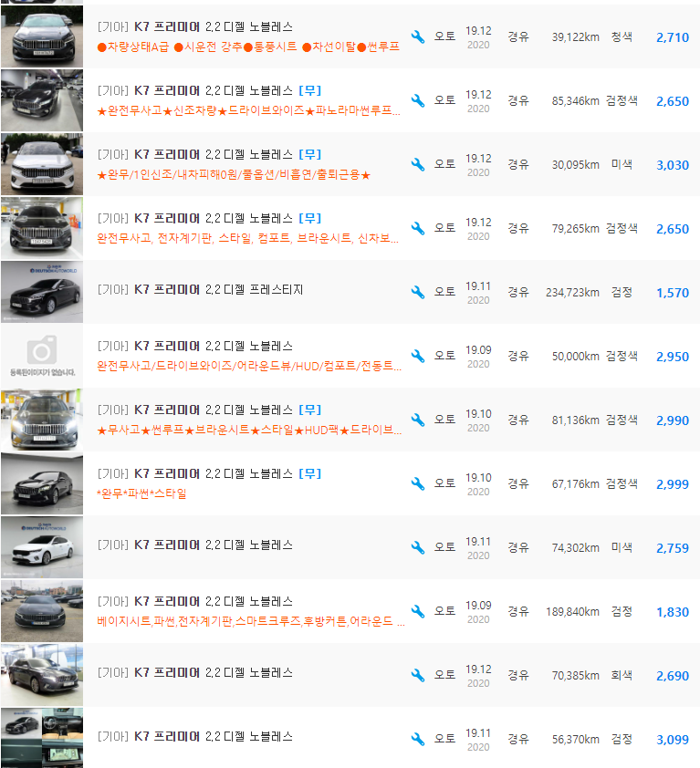Open K7 프리미어 title in 189,840km row

tap(195, 601)
